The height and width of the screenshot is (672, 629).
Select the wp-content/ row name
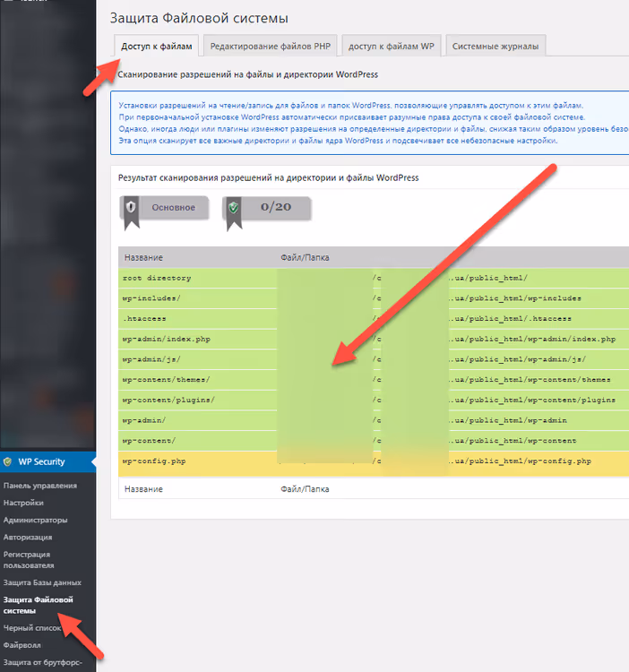[x=149, y=441]
